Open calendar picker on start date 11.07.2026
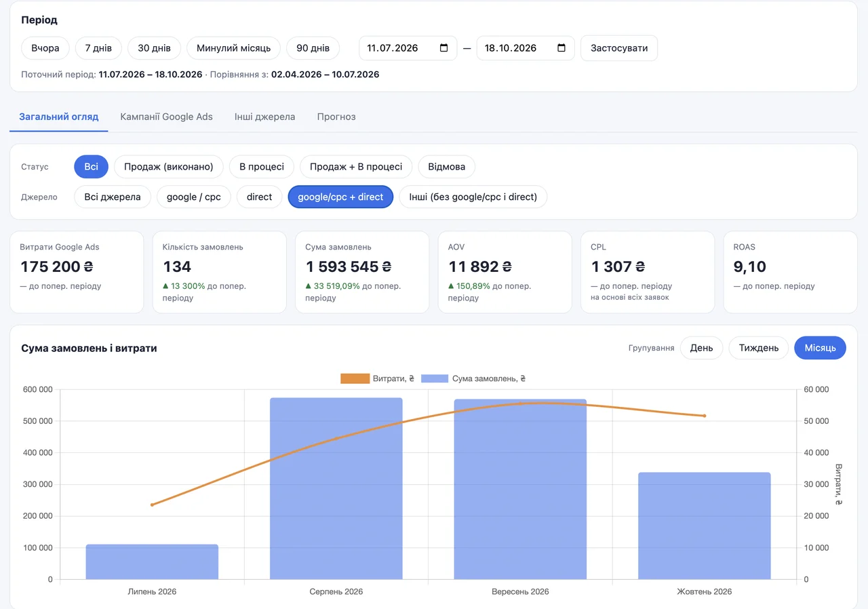The width and height of the screenshot is (868, 609). (444, 48)
